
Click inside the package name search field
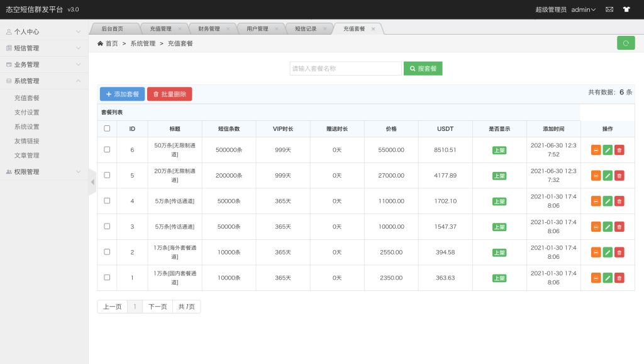(x=345, y=68)
